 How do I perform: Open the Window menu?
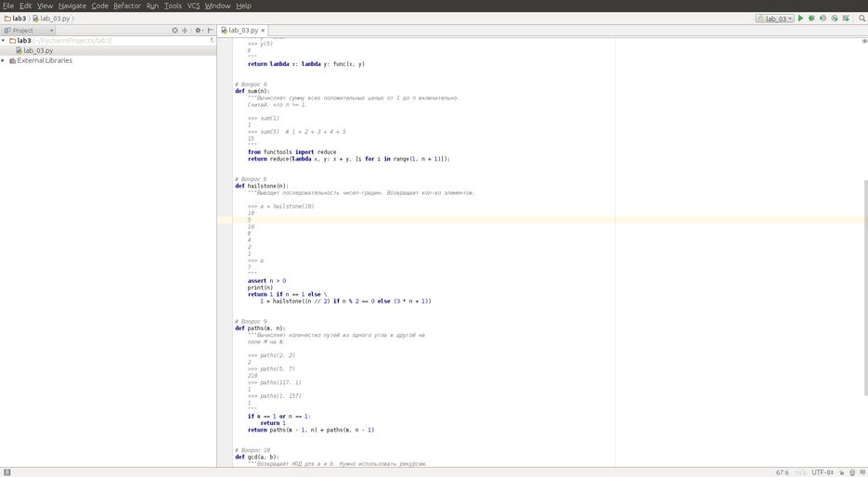217,6
